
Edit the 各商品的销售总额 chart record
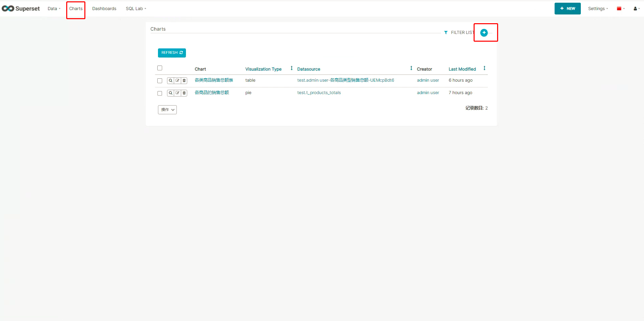(x=177, y=93)
